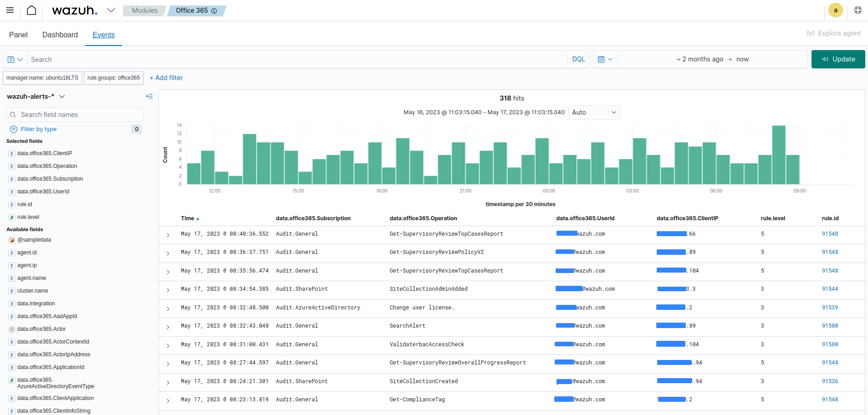Open the user avatar menu
The height and width of the screenshot is (415, 868).
pos(836,10)
